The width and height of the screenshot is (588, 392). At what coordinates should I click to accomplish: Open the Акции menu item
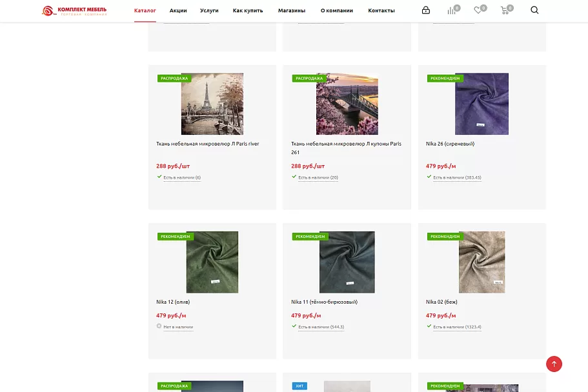[178, 10]
